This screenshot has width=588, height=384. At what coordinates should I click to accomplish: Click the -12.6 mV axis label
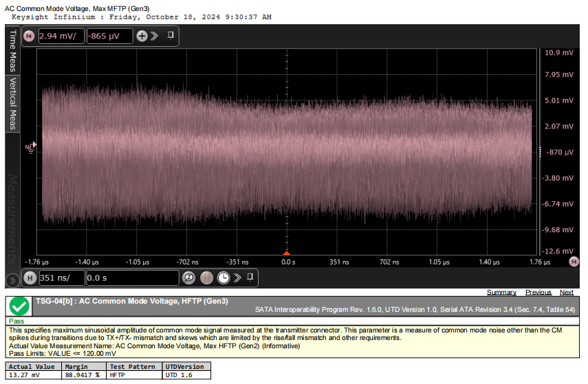558,251
